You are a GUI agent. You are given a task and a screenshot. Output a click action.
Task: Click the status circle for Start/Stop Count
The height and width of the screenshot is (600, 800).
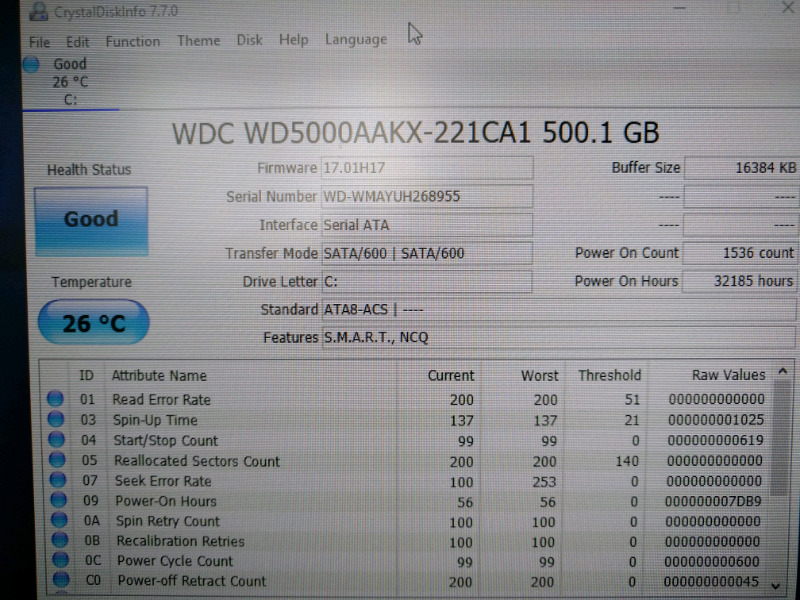tap(56, 440)
